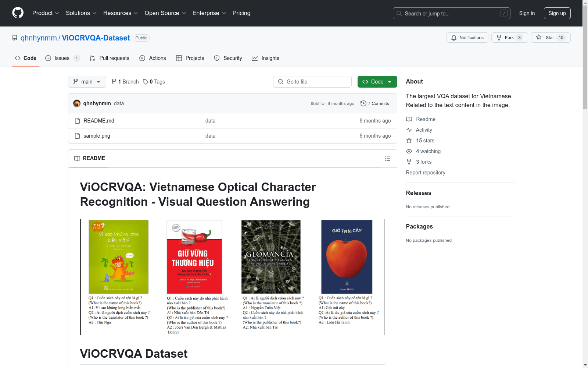Click the sample.png file icon
Screen dimensions: 588x368
pos(77,136)
